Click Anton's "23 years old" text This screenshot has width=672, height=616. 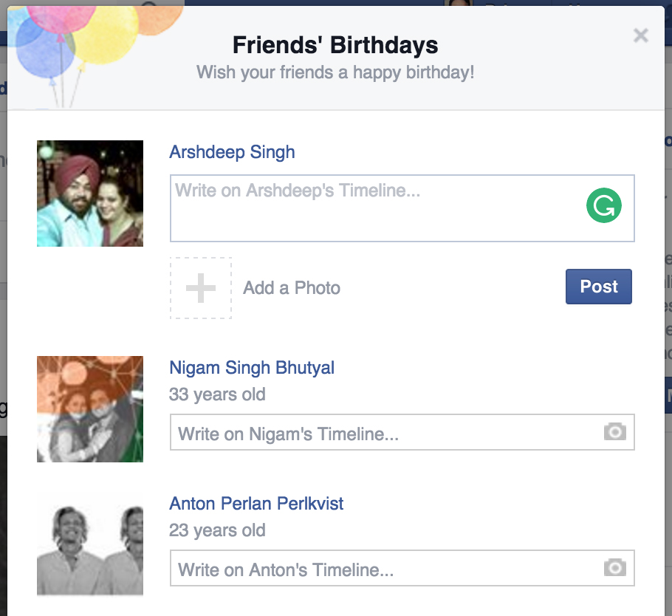(x=217, y=530)
